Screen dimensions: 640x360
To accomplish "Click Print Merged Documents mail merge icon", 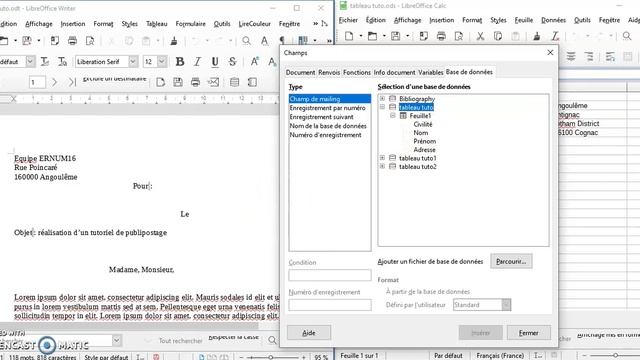I will coord(196,82).
